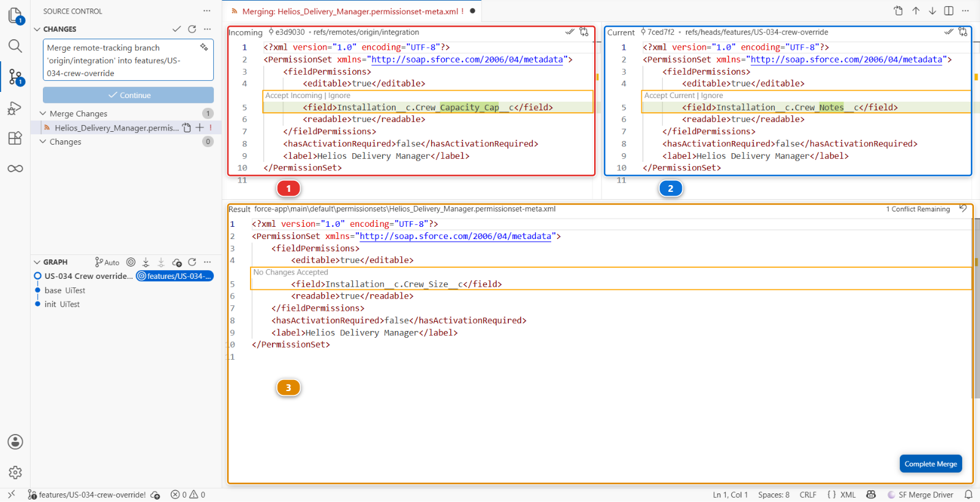This screenshot has height=502, width=980.
Task: Go to current history item in Graph
Action: pyautogui.click(x=130, y=262)
